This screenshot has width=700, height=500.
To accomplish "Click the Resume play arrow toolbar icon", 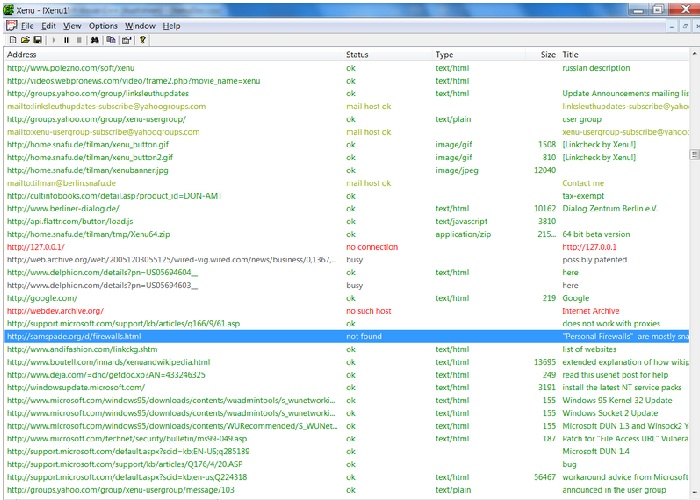I will 53,40.
